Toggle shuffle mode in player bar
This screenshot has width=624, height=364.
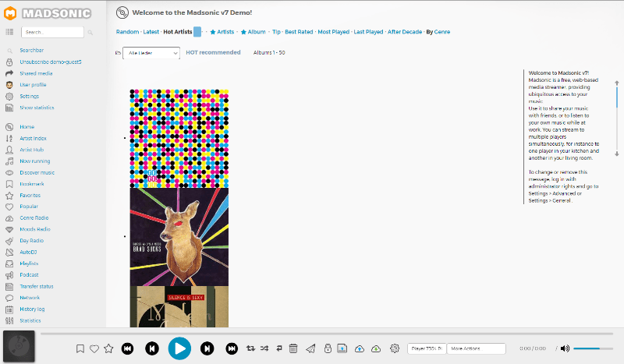click(264, 348)
